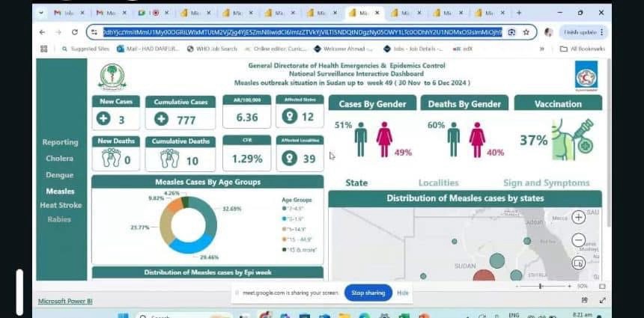
Task: Bookmark this page with the star icon
Action: 526,32
